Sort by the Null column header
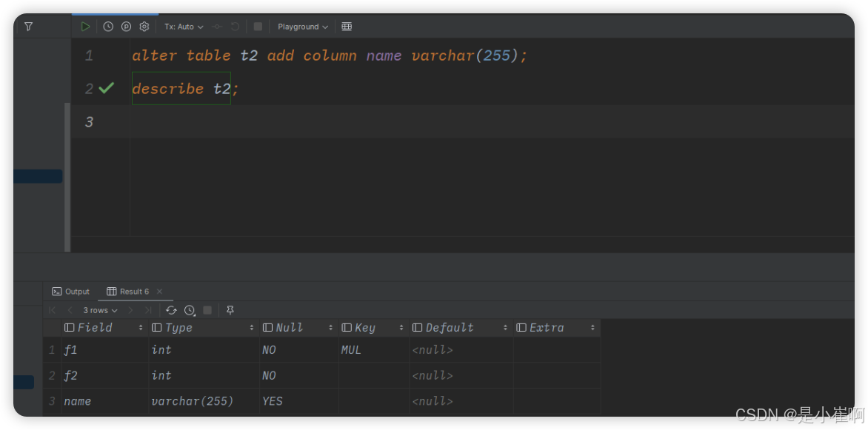The image size is (868, 430). [299, 328]
